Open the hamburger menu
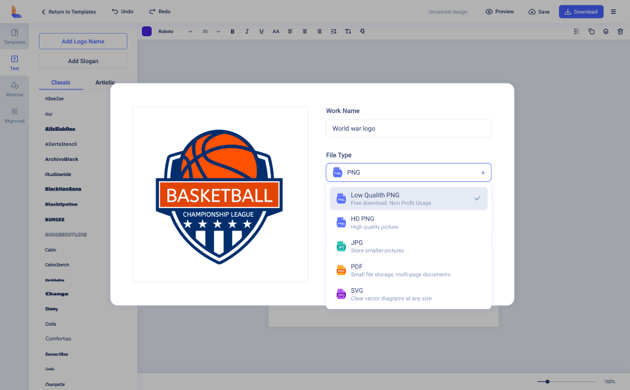 (613, 12)
